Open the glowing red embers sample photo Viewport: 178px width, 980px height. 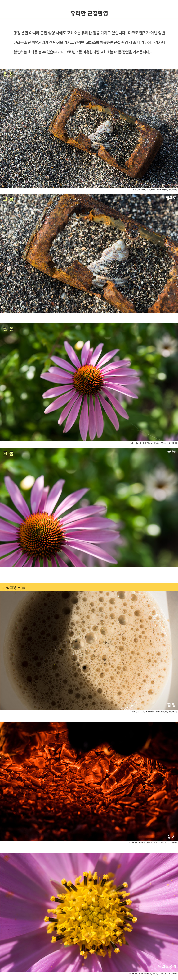coord(89,781)
